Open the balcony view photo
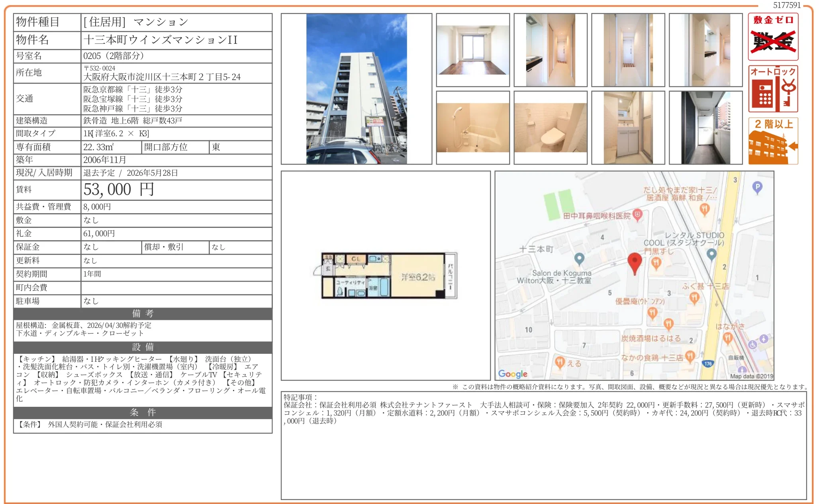The width and height of the screenshot is (819, 504). (x=705, y=127)
